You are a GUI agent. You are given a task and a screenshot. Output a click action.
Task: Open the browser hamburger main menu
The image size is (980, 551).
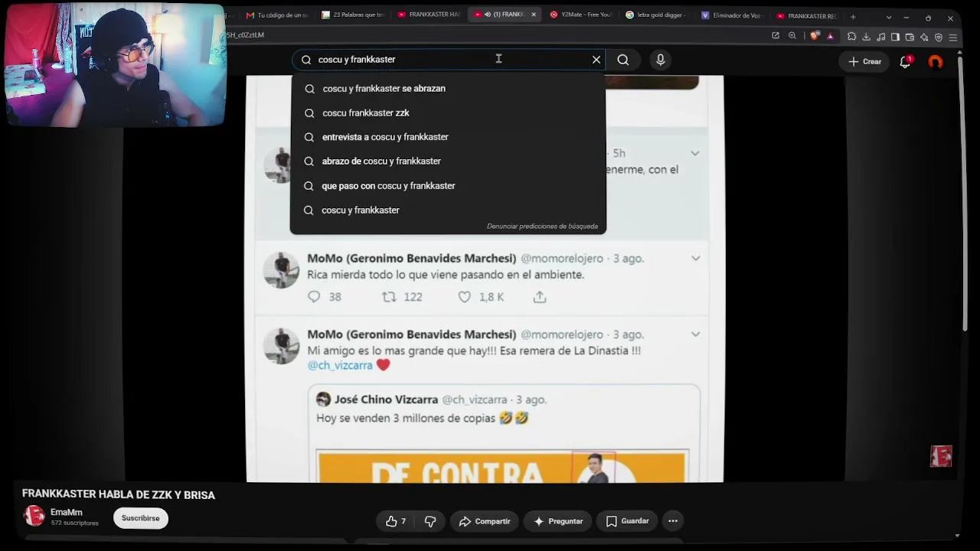tap(953, 37)
